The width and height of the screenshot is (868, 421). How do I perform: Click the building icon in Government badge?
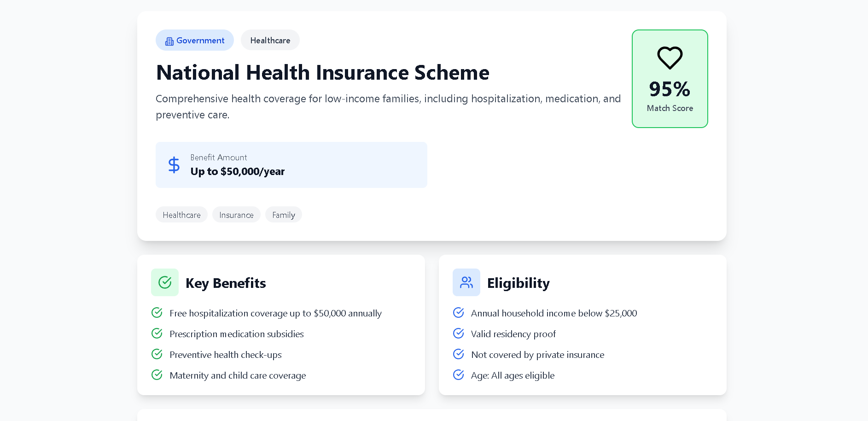coord(169,41)
